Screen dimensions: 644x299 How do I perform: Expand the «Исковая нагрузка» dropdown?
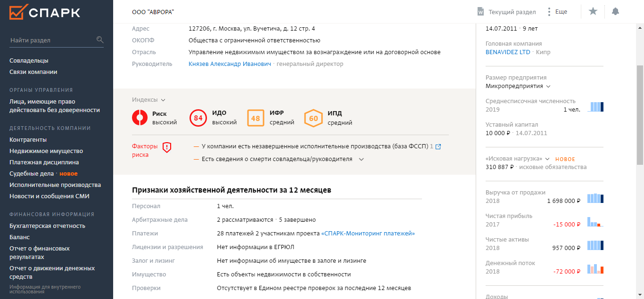tap(547, 159)
